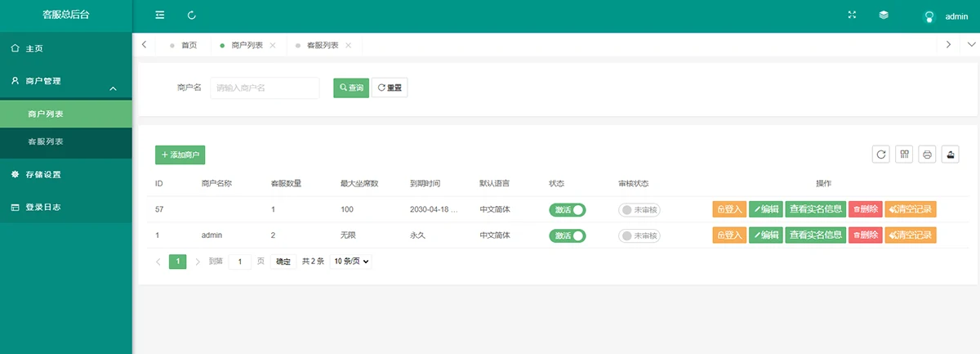Click the 查询 search button

tap(351, 87)
